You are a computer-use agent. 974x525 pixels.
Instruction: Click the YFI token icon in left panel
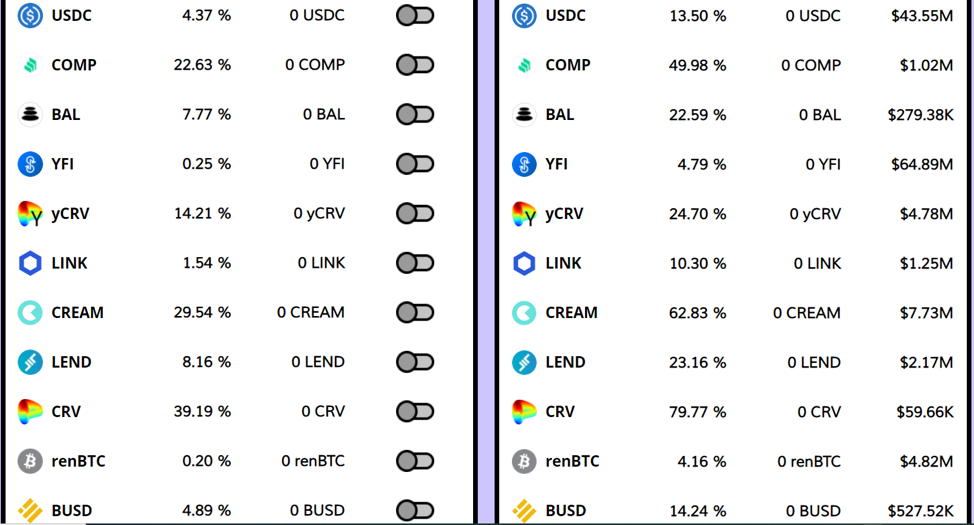click(31, 164)
